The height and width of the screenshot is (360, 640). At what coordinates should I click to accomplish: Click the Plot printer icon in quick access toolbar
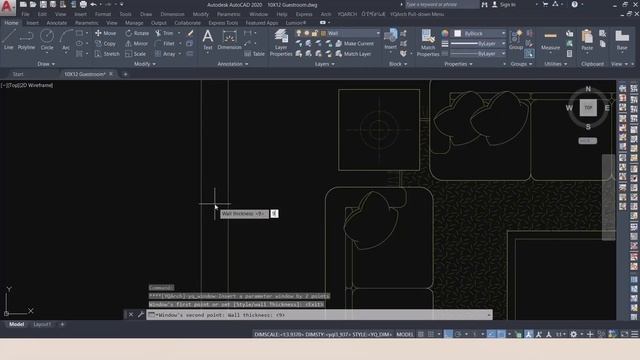pyautogui.click(x=83, y=4)
